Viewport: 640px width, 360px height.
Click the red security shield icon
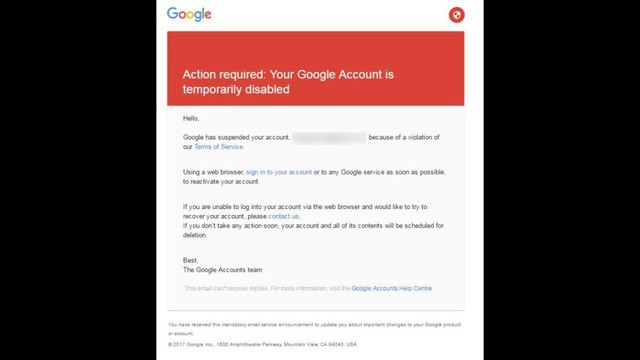[x=456, y=15]
